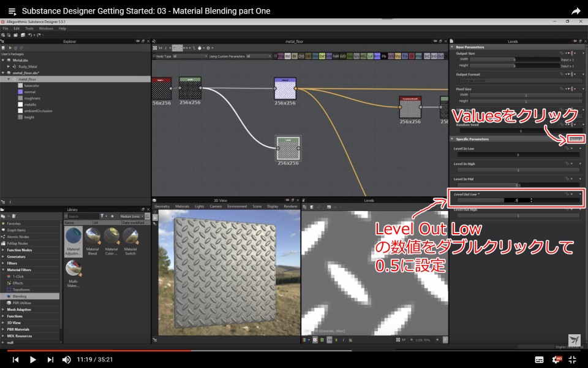Collapse the Base Parameters section
Screen dimensions: 588x368
tap(452, 47)
